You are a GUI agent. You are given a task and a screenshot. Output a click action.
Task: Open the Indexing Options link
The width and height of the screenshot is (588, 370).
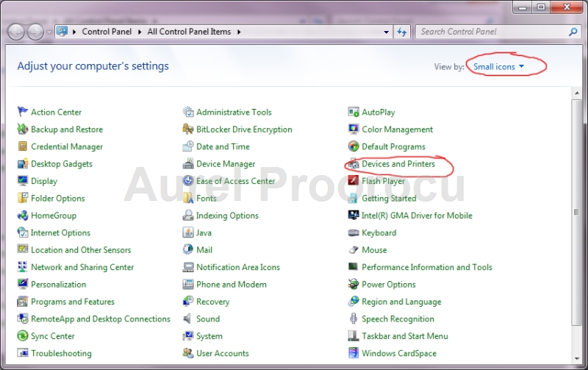click(227, 216)
